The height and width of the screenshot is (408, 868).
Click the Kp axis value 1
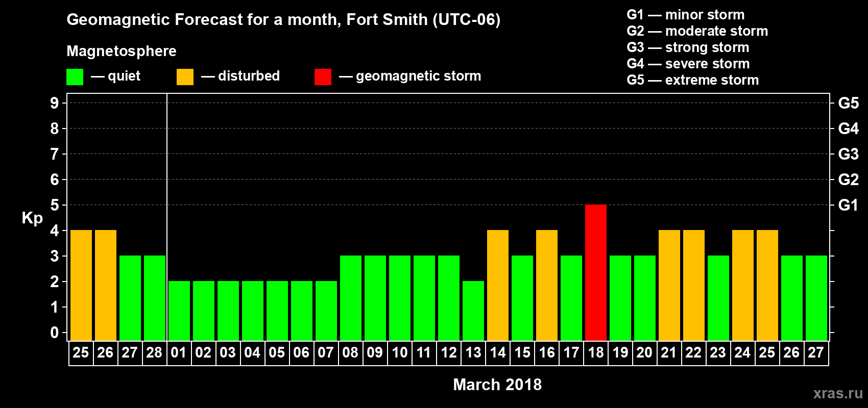(55, 307)
